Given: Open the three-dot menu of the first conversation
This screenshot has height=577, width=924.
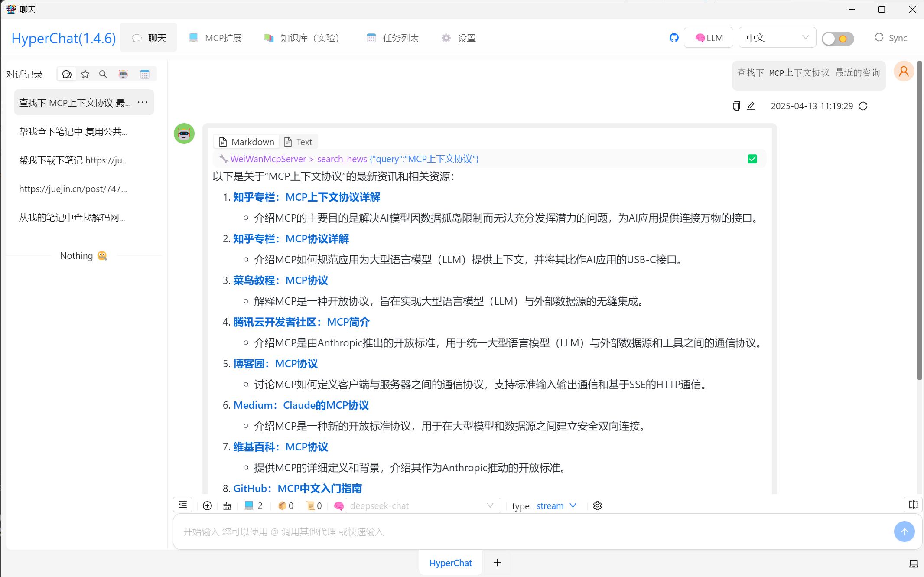Looking at the screenshot, I should (x=143, y=102).
